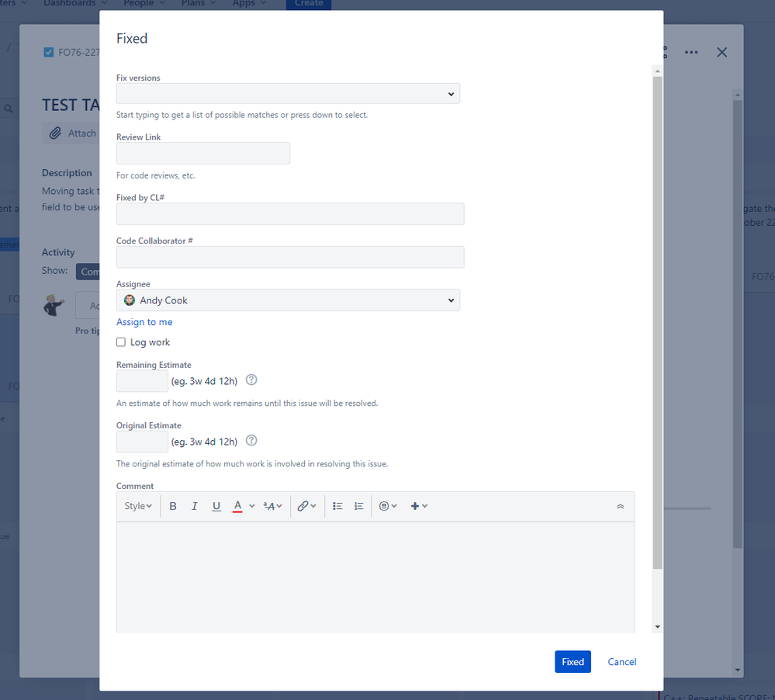Open the issue more actions ellipsis
This screenshot has height=700, width=775.
pos(691,52)
